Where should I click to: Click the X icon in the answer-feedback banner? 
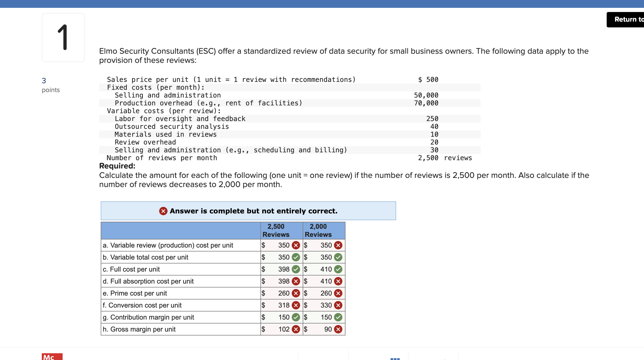(x=163, y=211)
